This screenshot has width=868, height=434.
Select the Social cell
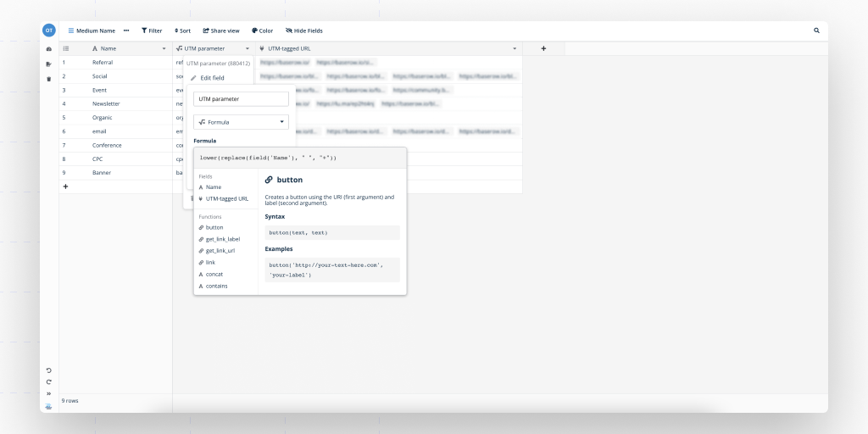click(130, 76)
